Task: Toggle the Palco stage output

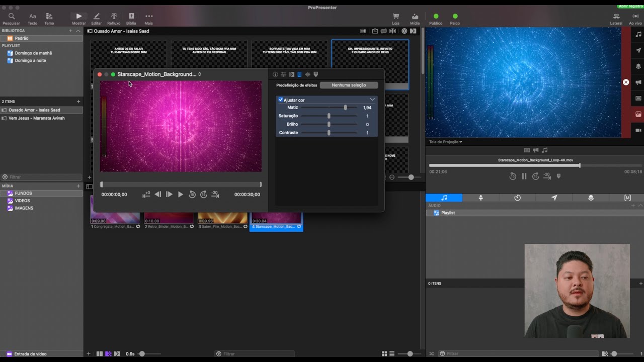Action: (x=455, y=19)
